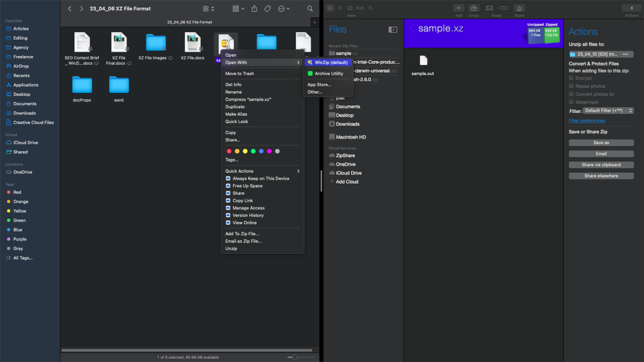Expand Quick Actions submenu
This screenshot has height=362, width=644.
[x=262, y=171]
